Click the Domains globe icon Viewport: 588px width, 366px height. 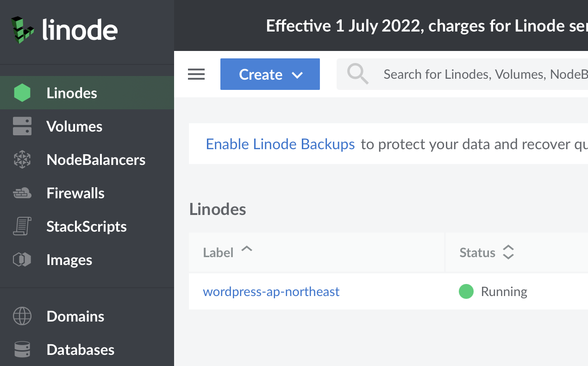coord(22,316)
